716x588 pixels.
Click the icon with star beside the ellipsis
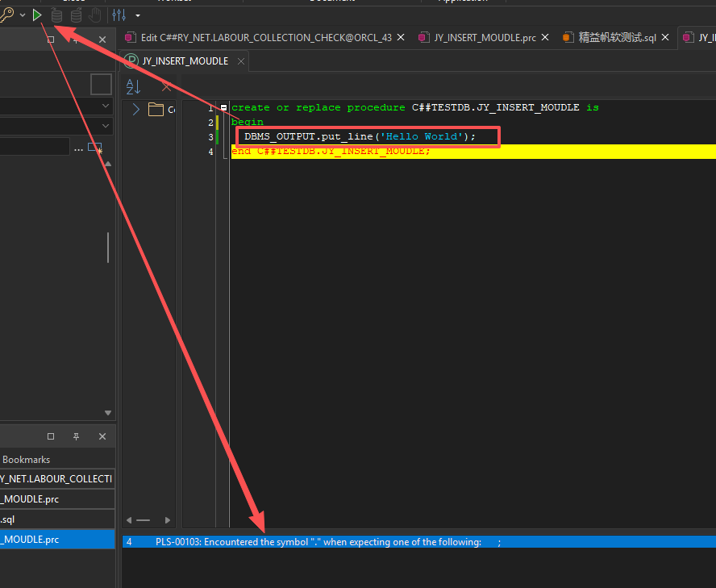coord(95,148)
